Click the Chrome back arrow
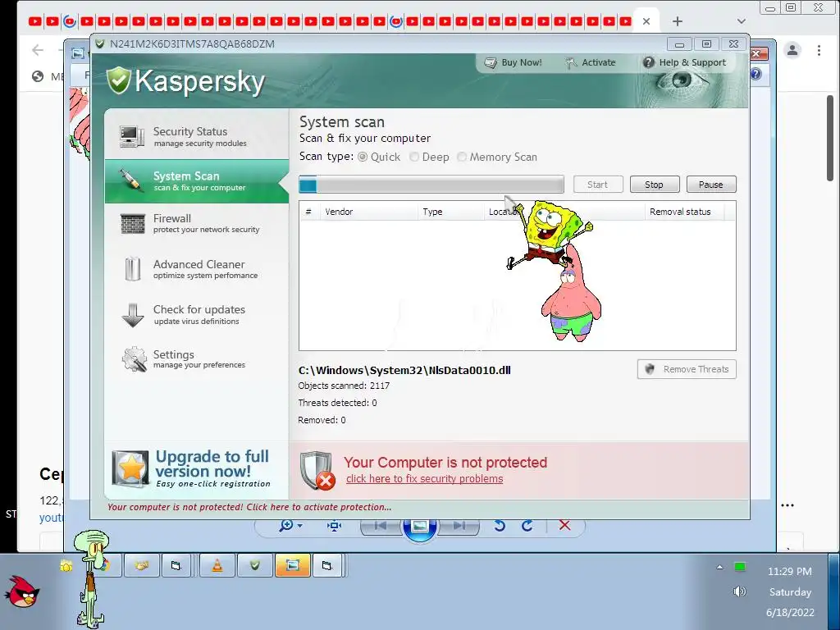 coord(38,50)
